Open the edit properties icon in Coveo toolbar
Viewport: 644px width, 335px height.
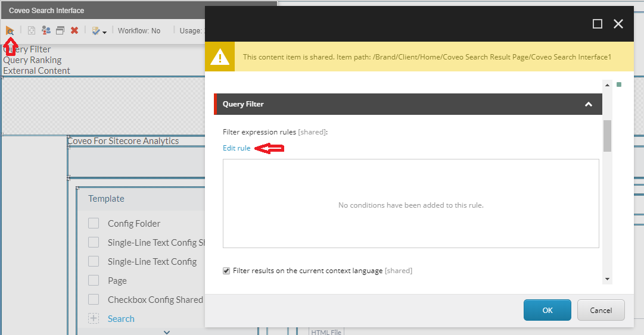pos(10,30)
